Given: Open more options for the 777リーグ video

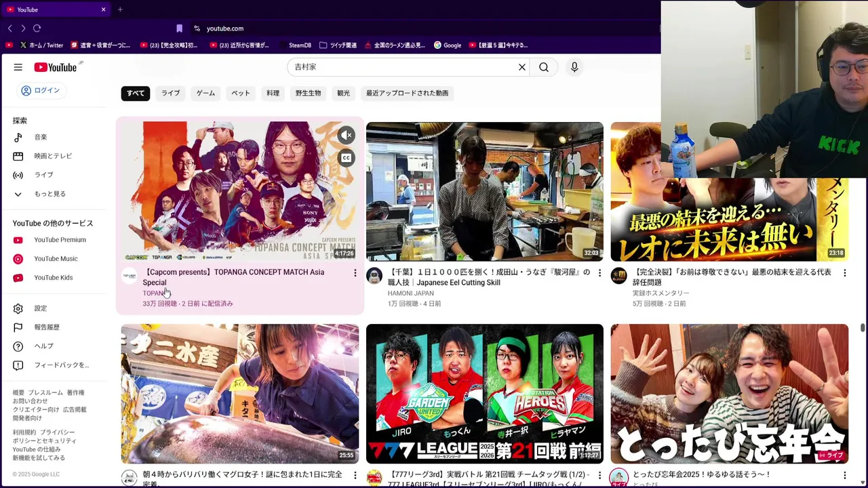Looking at the screenshot, I should click(599, 475).
